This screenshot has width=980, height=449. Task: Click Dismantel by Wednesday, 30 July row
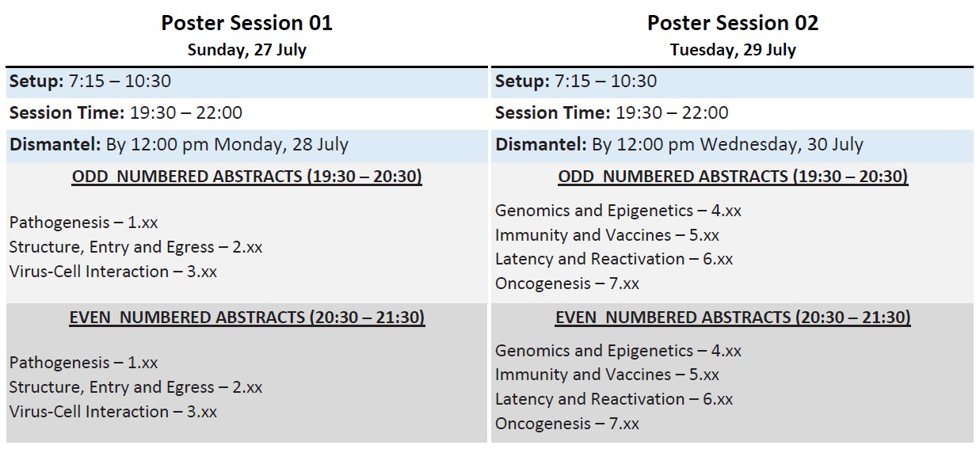(x=733, y=146)
